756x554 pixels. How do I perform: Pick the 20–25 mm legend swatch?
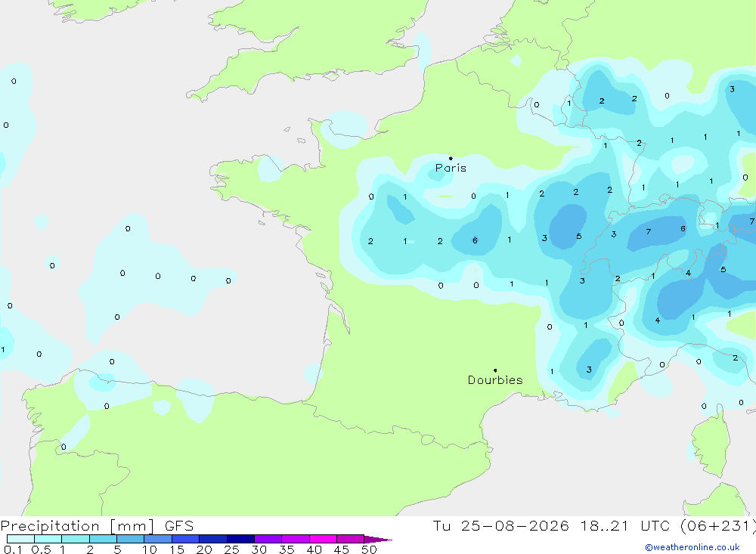[213, 539]
